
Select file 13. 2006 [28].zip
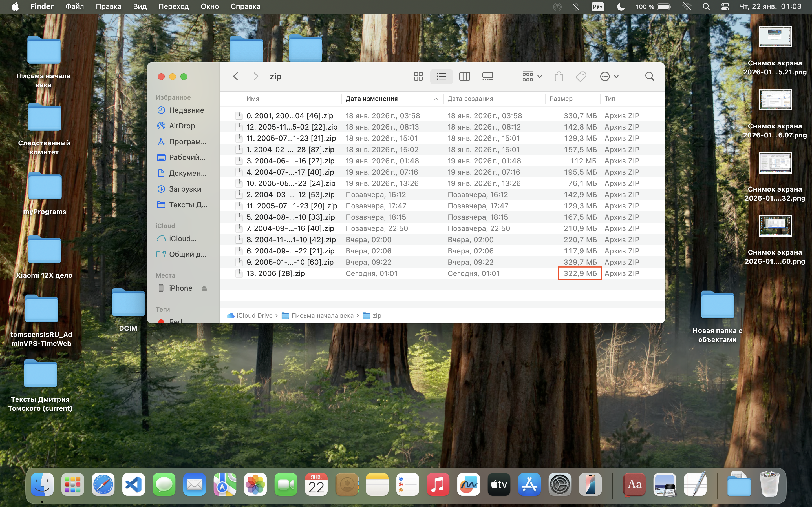(275, 273)
